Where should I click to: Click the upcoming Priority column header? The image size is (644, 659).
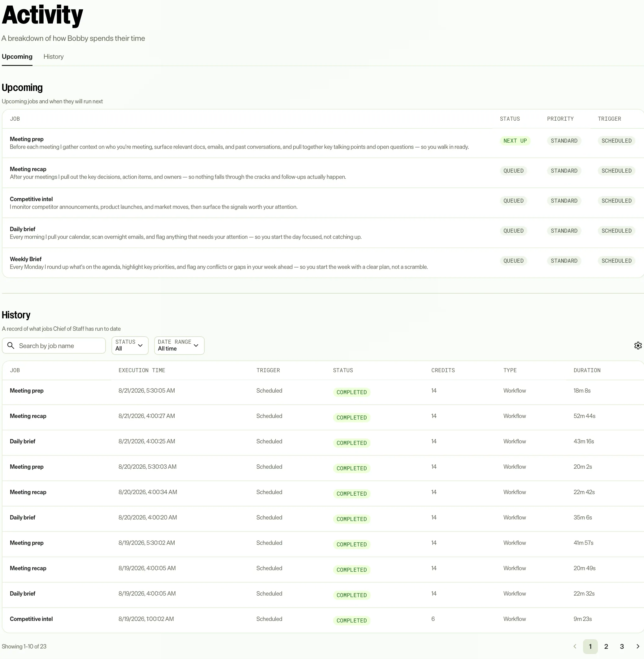pyautogui.click(x=560, y=118)
